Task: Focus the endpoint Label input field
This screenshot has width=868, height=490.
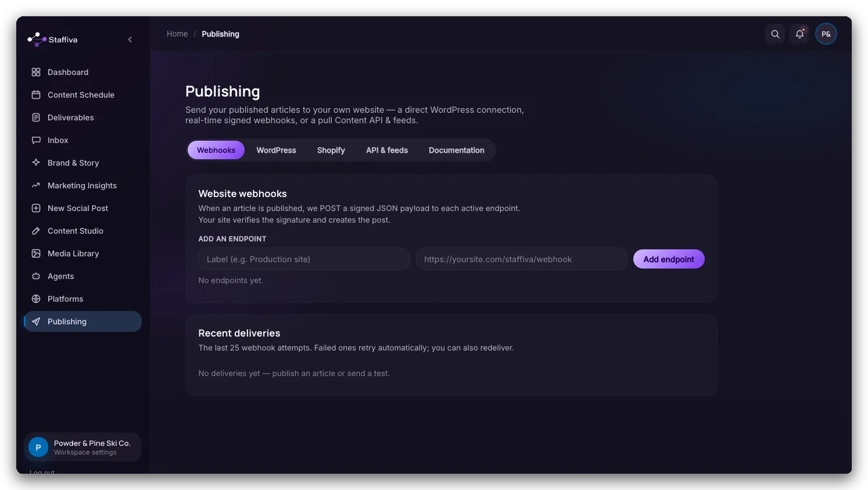Action: (304, 259)
